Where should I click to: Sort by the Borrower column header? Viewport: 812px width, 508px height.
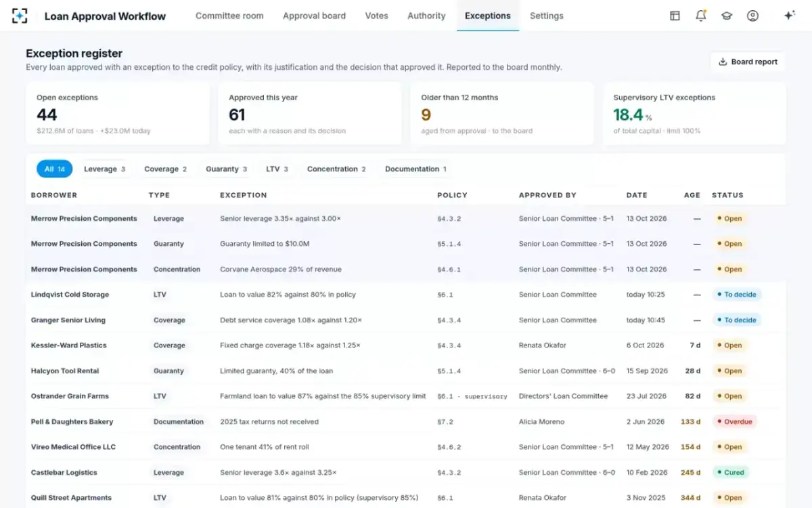coord(54,195)
